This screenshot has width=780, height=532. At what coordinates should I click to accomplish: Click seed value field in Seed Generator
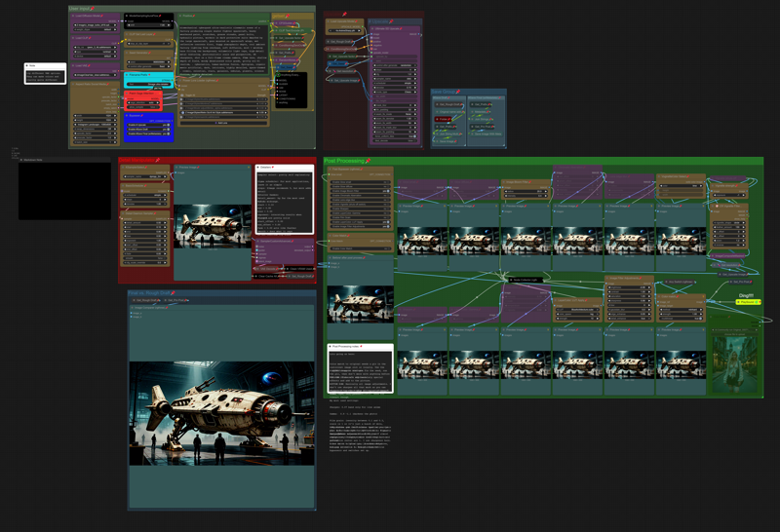[149, 61]
